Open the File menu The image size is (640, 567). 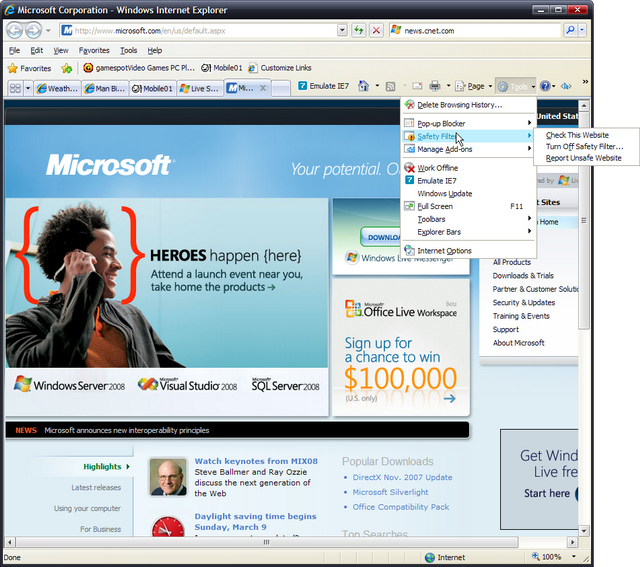point(14,50)
